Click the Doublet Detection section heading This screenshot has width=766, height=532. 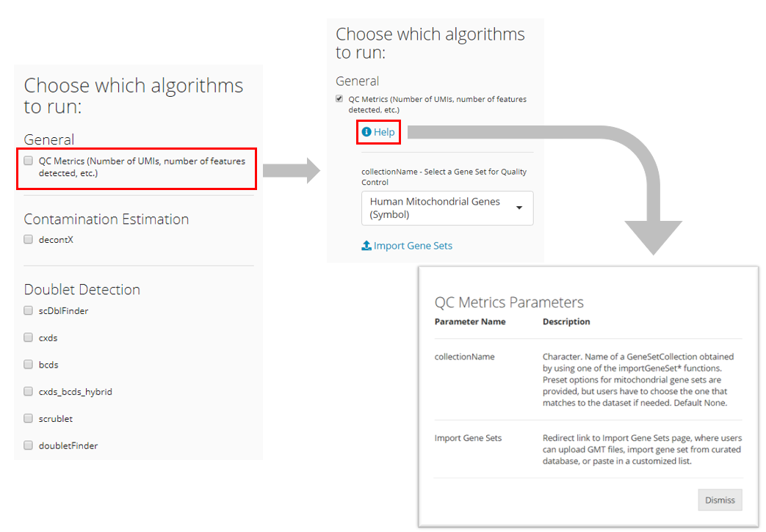(82, 290)
